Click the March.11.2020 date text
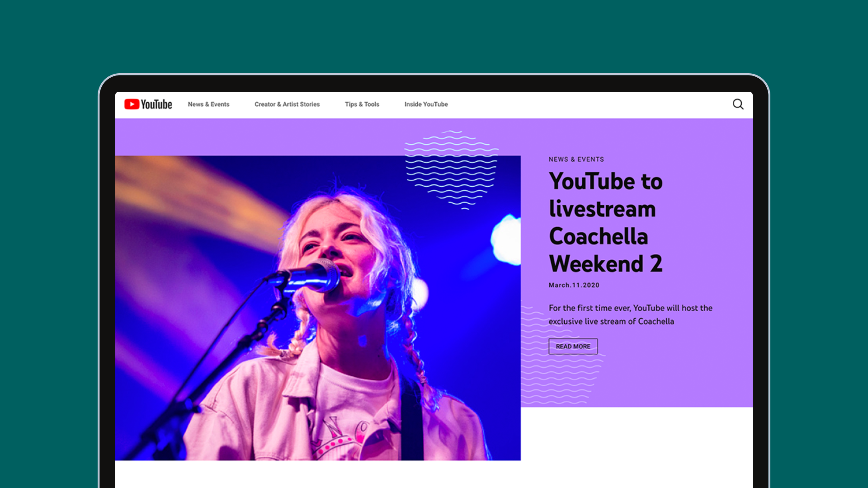 pos(574,285)
